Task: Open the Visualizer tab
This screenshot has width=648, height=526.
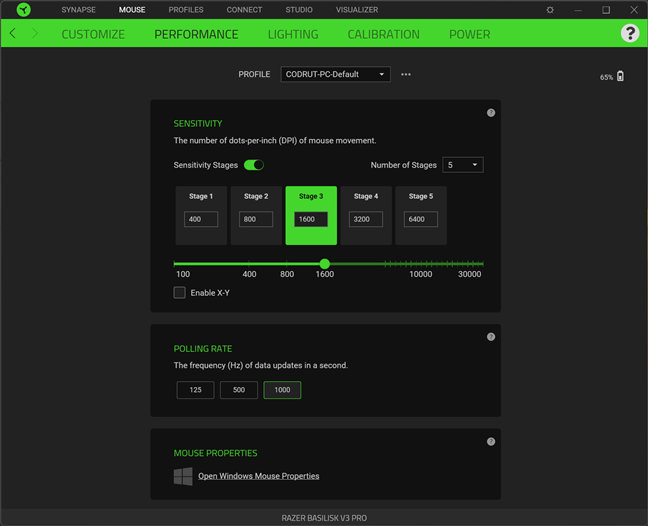Action: 357,10
